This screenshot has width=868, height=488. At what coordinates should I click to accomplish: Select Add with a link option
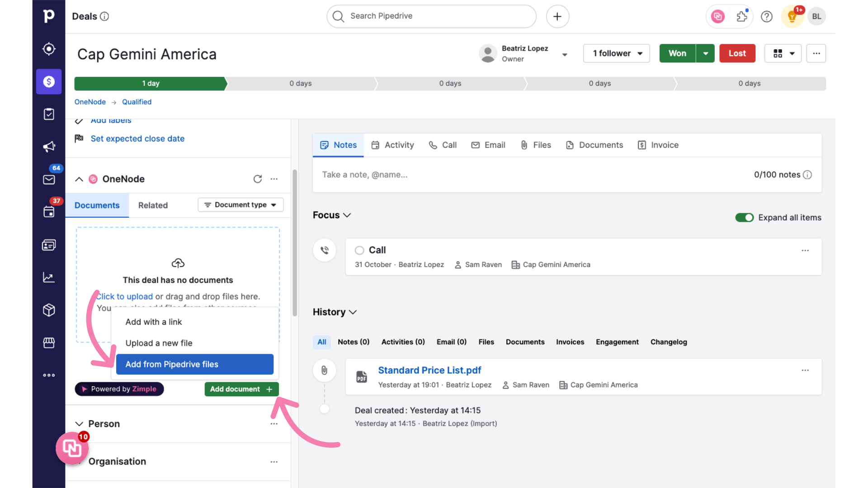[x=195, y=322]
